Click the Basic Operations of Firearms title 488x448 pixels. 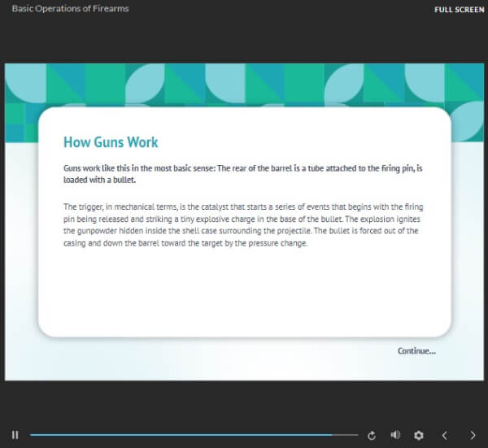[x=70, y=8]
